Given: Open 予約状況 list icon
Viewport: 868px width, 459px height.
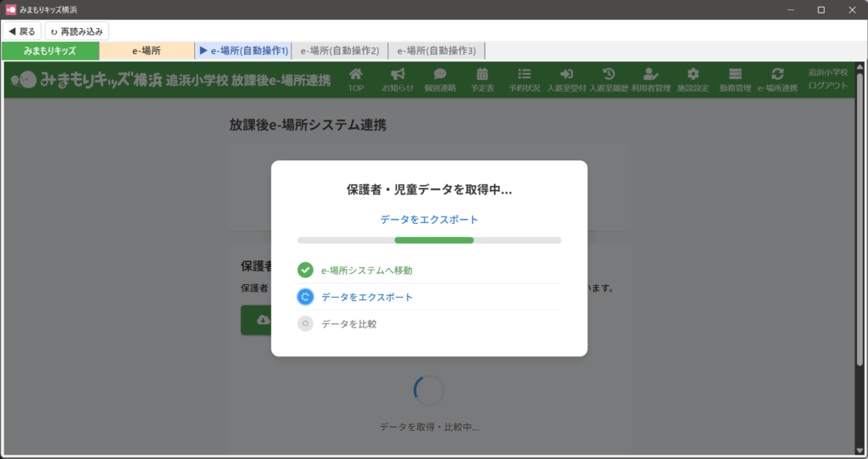Looking at the screenshot, I should [x=525, y=75].
